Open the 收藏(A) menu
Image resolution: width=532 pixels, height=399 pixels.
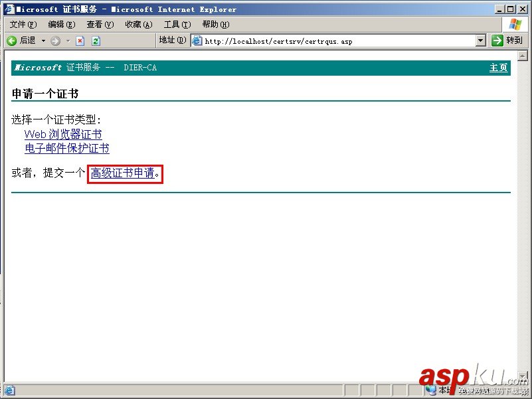(139, 25)
